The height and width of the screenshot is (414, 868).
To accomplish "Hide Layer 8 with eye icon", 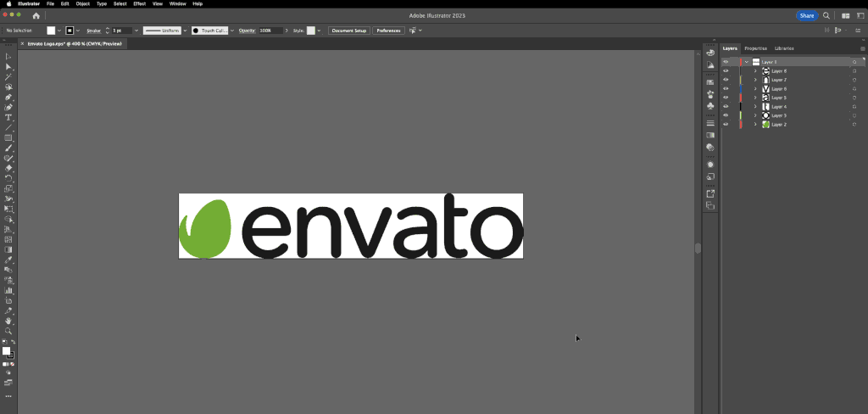I will tap(726, 71).
